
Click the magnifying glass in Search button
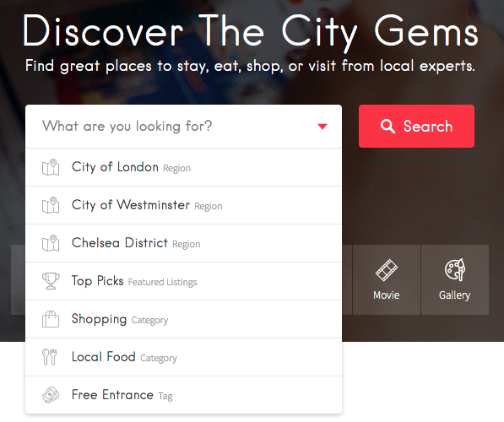[x=387, y=127]
